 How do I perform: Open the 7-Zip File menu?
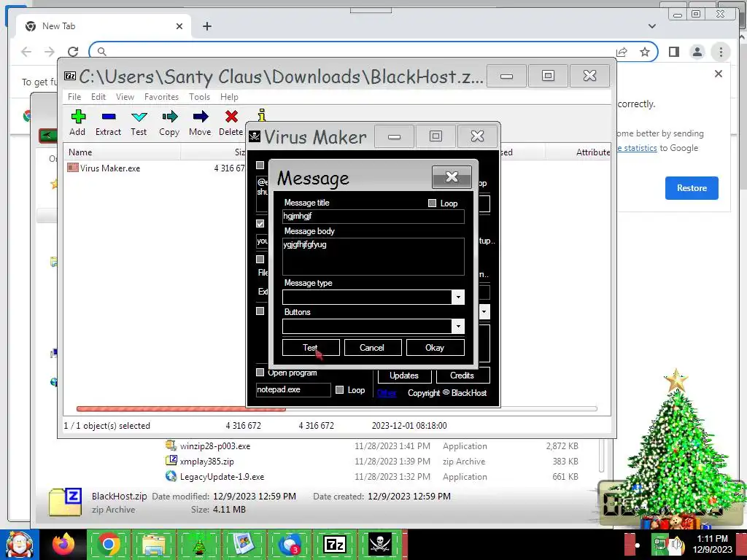click(x=74, y=97)
